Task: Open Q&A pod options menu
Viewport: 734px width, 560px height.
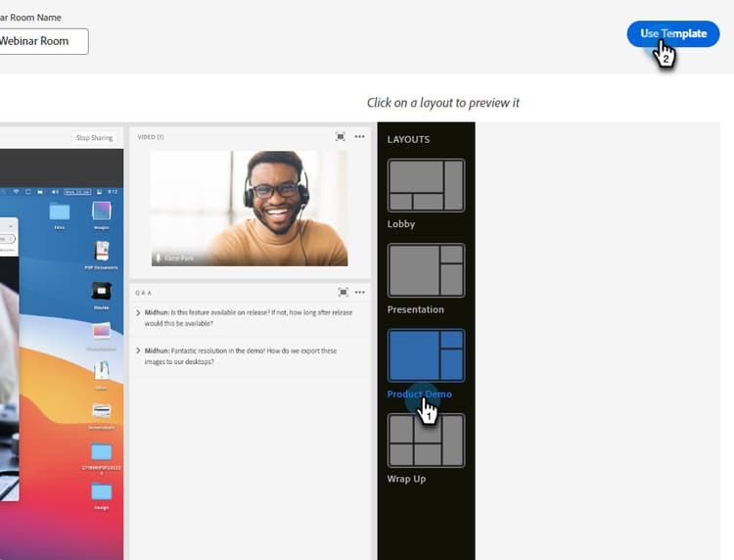Action: 360,292
